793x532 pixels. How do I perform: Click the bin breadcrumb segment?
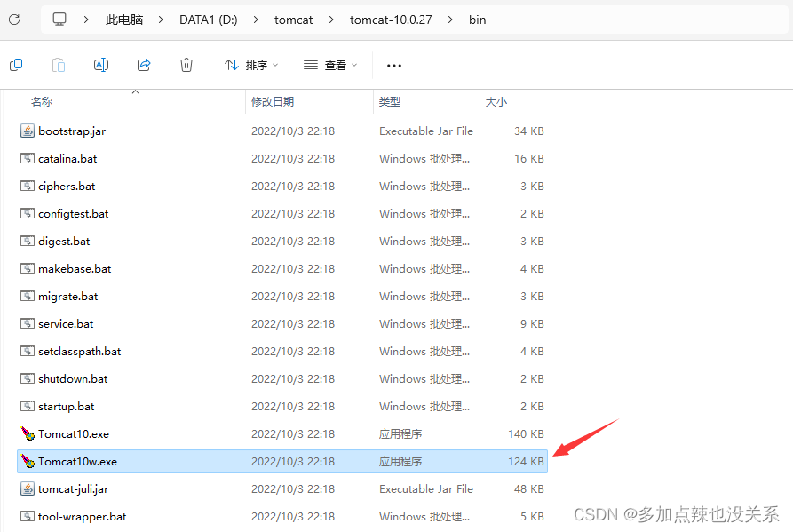click(x=478, y=20)
